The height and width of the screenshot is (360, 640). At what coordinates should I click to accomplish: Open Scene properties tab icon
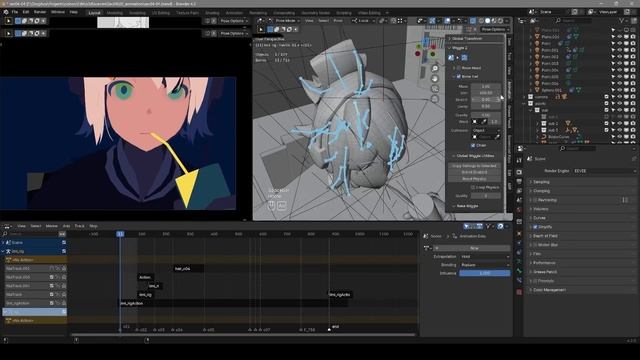click(x=519, y=200)
